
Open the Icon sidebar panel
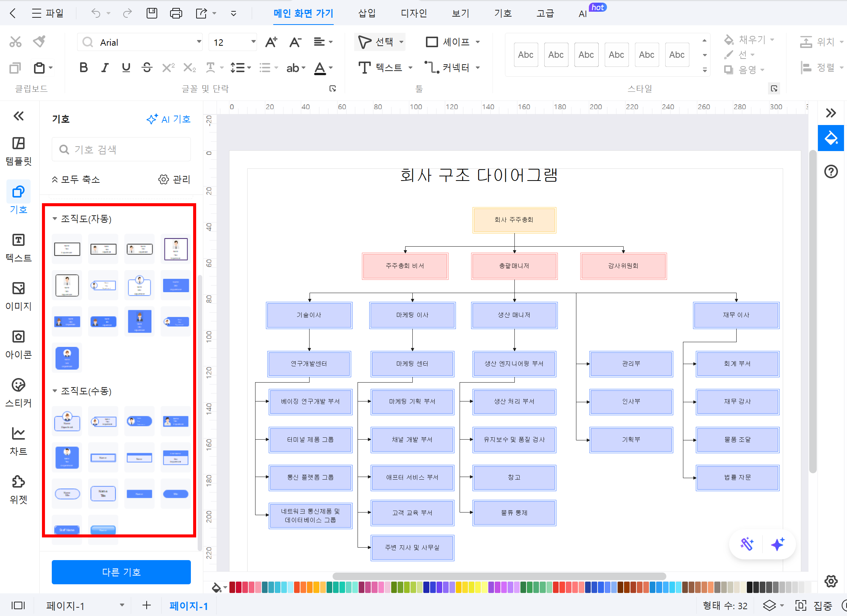[x=19, y=344]
